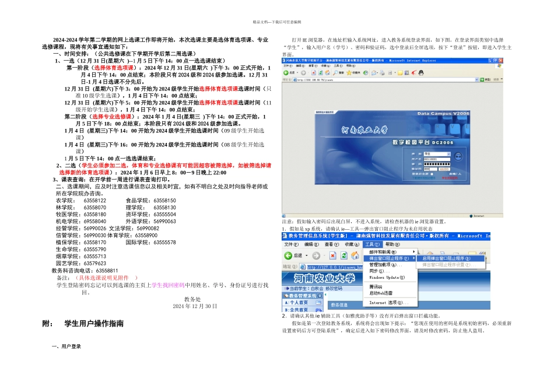Viewport: 554px width, 392px height.
Task: Click the Search magnifier in the login-page browser
Action: (335, 73)
